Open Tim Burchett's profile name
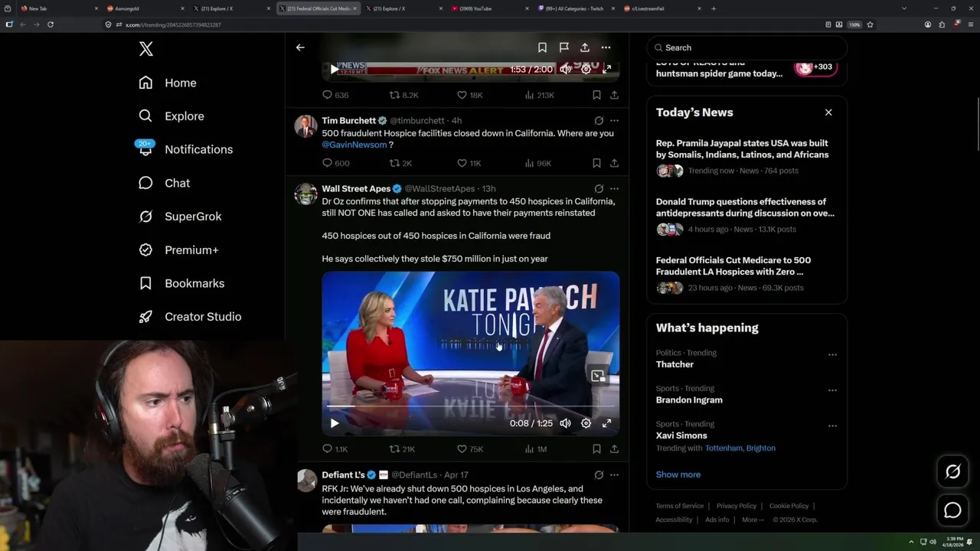Screen dimensions: 980x551 pyautogui.click(x=348, y=121)
